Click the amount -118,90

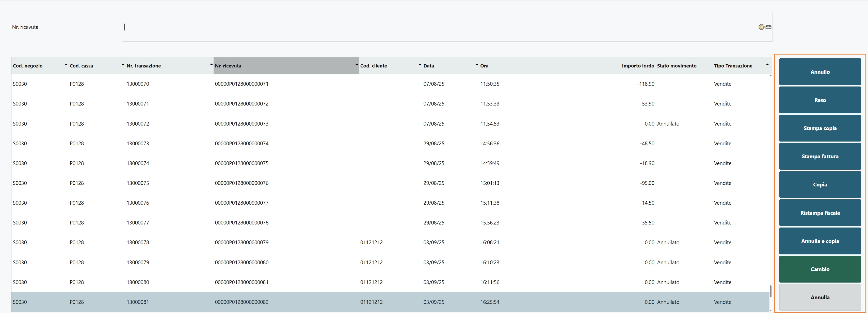(x=646, y=84)
